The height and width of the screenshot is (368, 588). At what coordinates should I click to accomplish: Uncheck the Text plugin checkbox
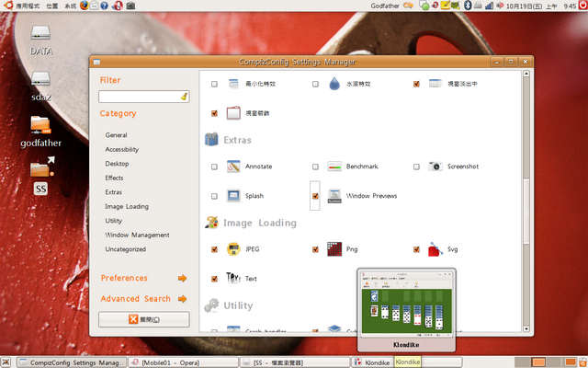coord(214,279)
